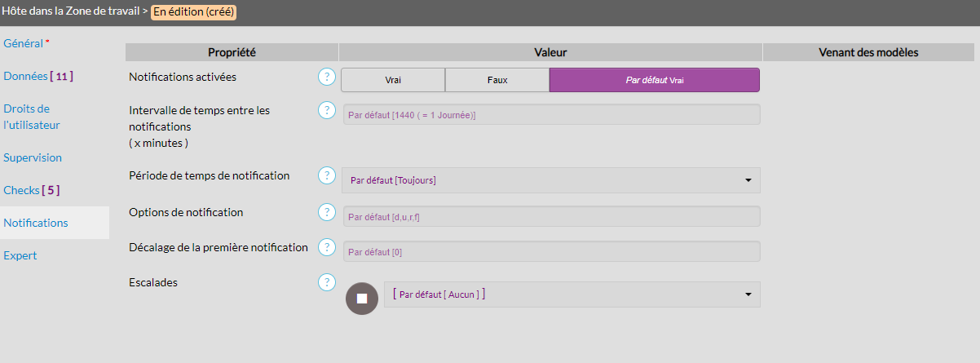Image resolution: width=980 pixels, height=363 pixels.
Task: Switch to the Checks tab
Action: pyautogui.click(x=31, y=190)
